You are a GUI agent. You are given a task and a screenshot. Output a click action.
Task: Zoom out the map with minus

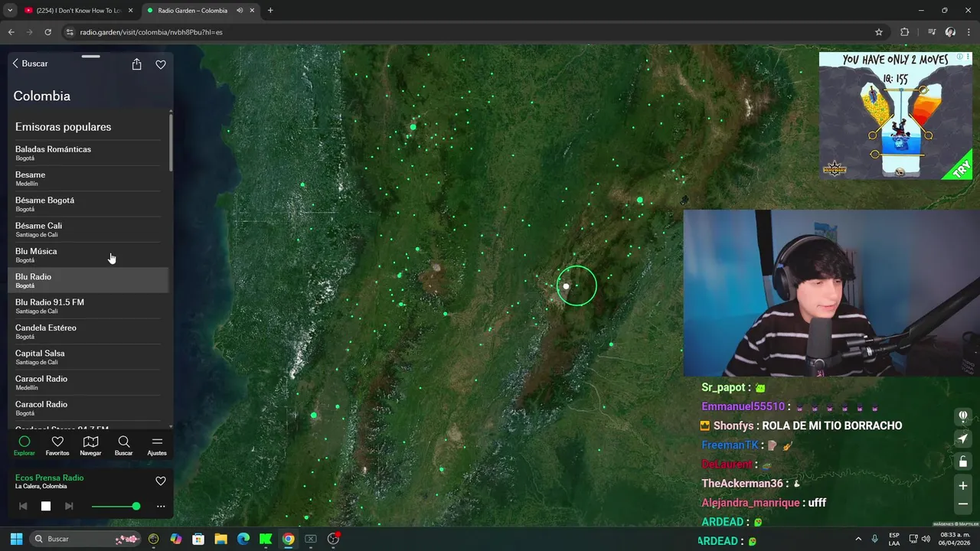coord(963,504)
